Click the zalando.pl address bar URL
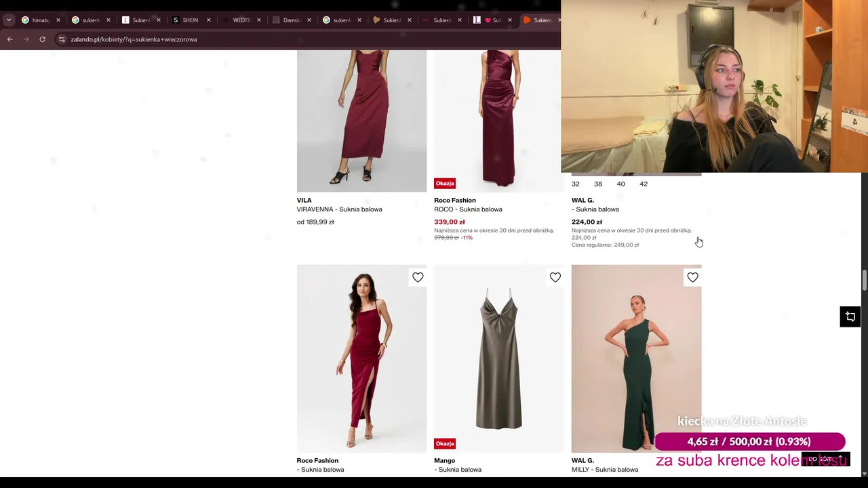This screenshot has height=488, width=868. (134, 39)
